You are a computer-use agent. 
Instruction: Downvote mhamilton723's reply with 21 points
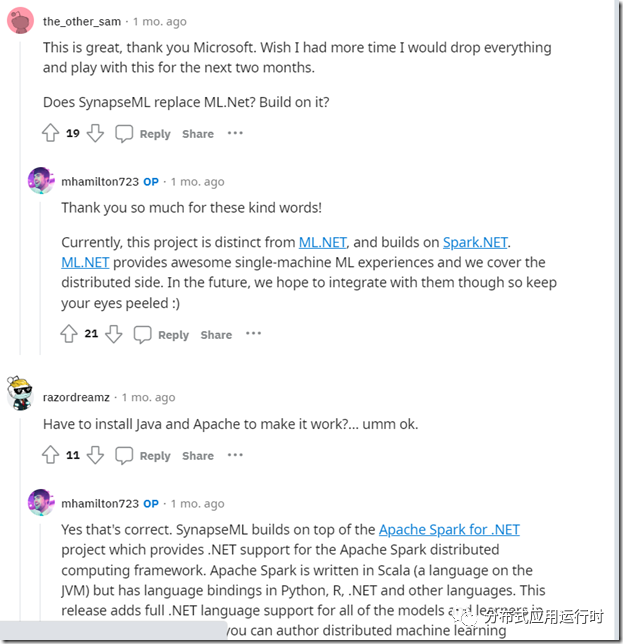(114, 334)
